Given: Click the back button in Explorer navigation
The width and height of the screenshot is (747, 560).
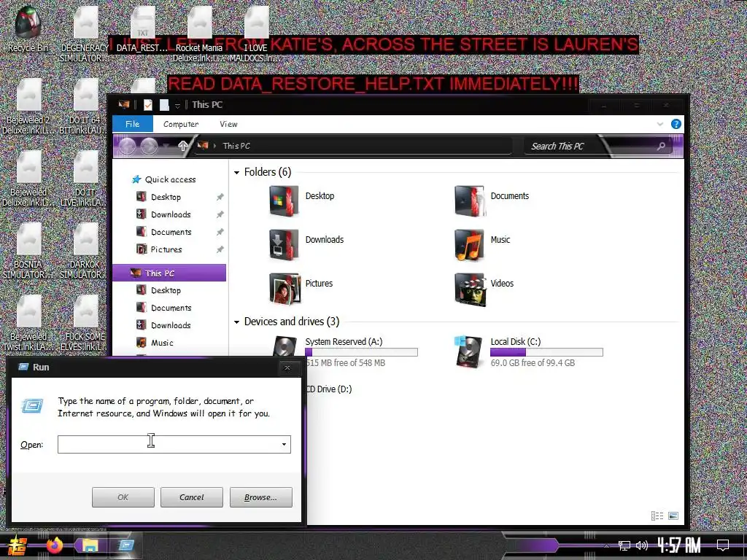Looking at the screenshot, I should click(x=127, y=146).
